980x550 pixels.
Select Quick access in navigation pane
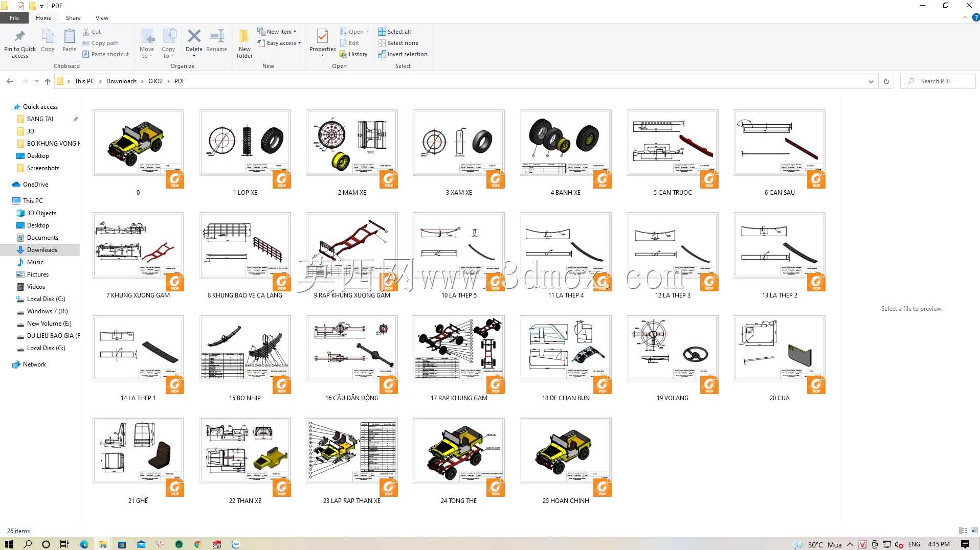click(x=40, y=107)
